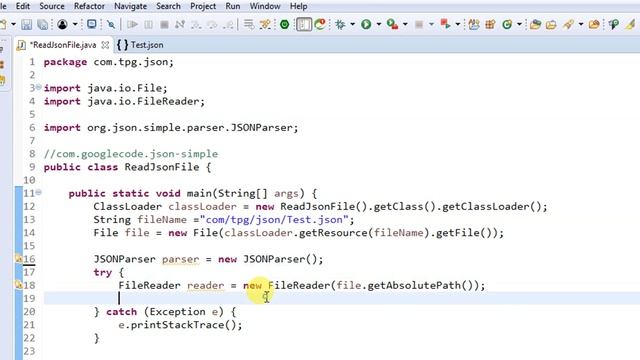Click the Terminate debug icon
Screen dimensions: 640x360
pyautogui.click(x=164, y=24)
